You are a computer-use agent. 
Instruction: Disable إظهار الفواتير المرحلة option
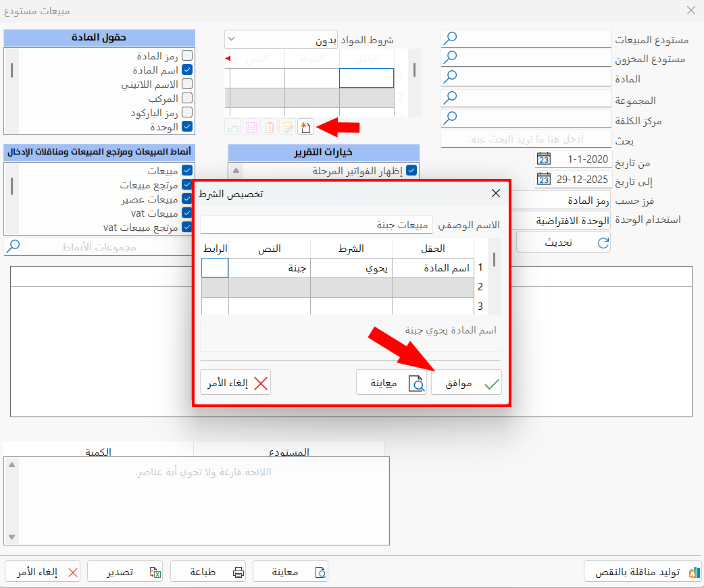point(411,170)
